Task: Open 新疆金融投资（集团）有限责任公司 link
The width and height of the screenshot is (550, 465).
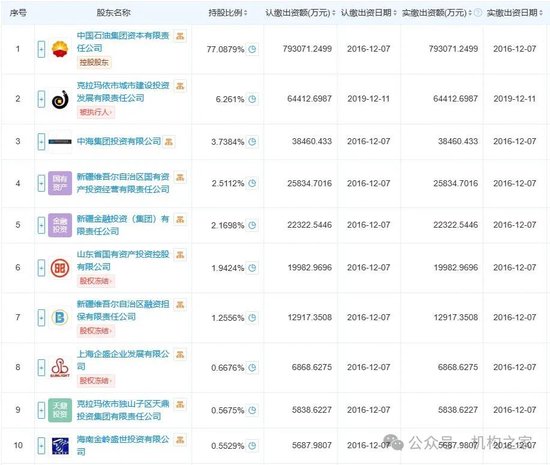Action: (x=123, y=225)
